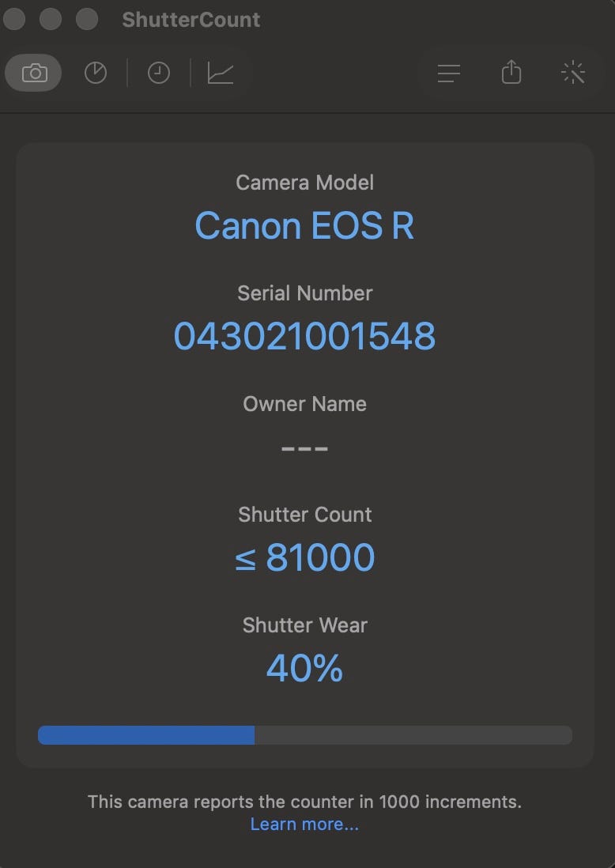Click the 40% shutter wear value
The image size is (615, 868).
[304, 669]
